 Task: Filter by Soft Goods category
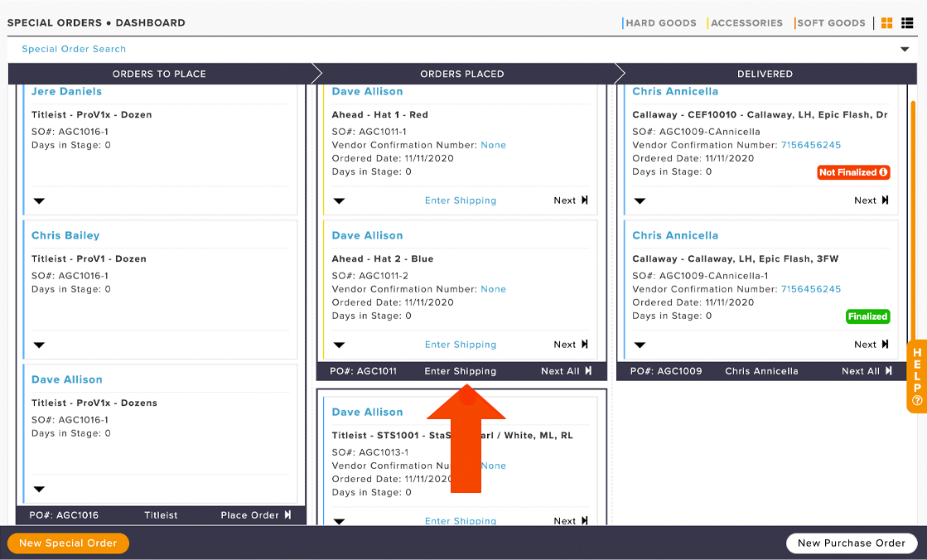click(831, 23)
